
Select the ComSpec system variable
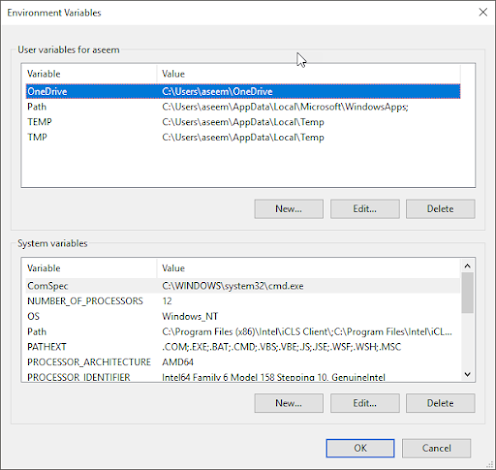point(243,286)
